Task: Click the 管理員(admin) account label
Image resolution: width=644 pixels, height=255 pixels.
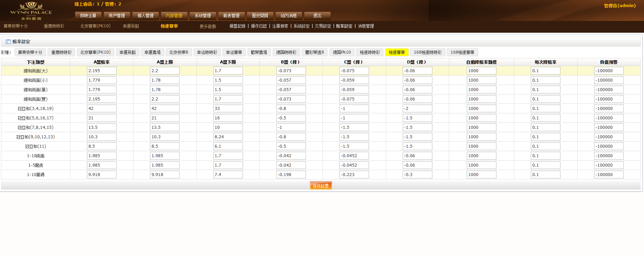Action: click(619, 6)
